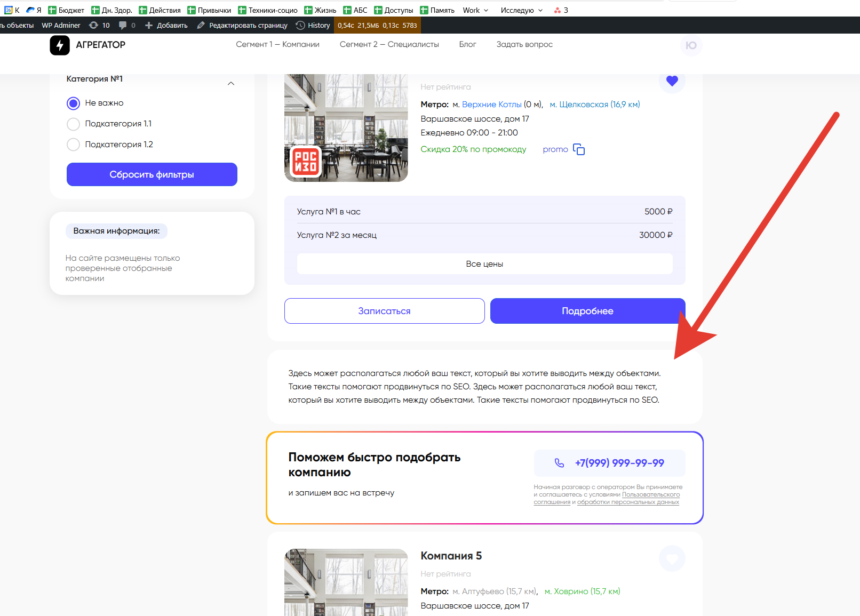Click the «Записаться» button
The image size is (860, 616).
click(x=384, y=311)
